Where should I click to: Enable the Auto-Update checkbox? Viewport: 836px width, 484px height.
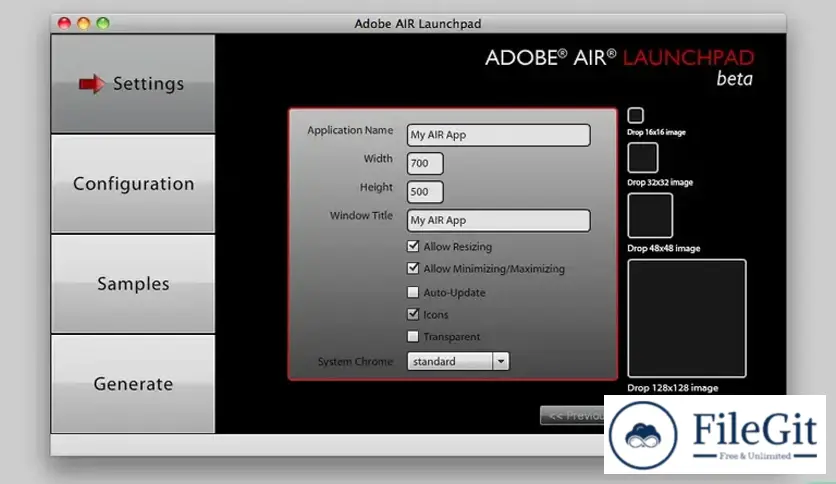coord(413,292)
